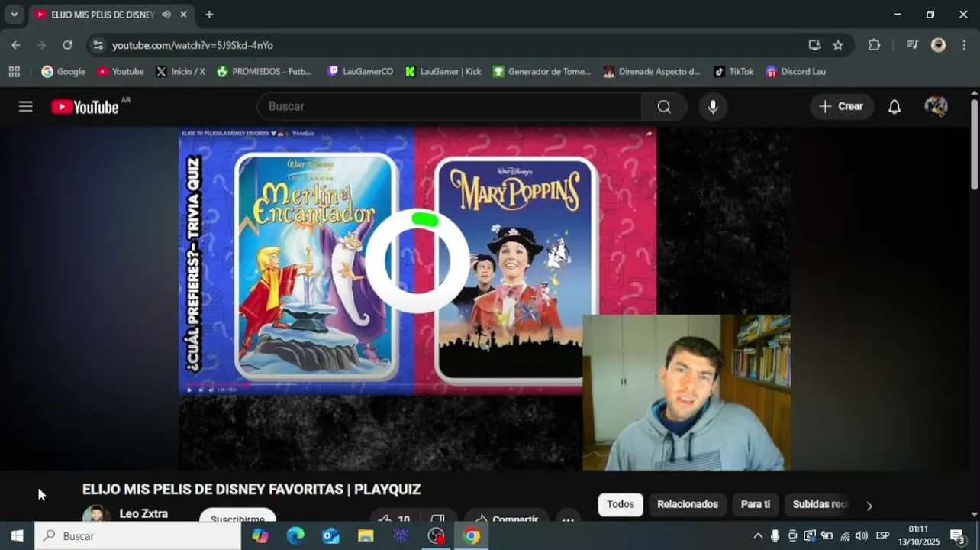The image size is (980, 550).
Task: Open Chrome profile avatar
Action: (x=939, y=45)
